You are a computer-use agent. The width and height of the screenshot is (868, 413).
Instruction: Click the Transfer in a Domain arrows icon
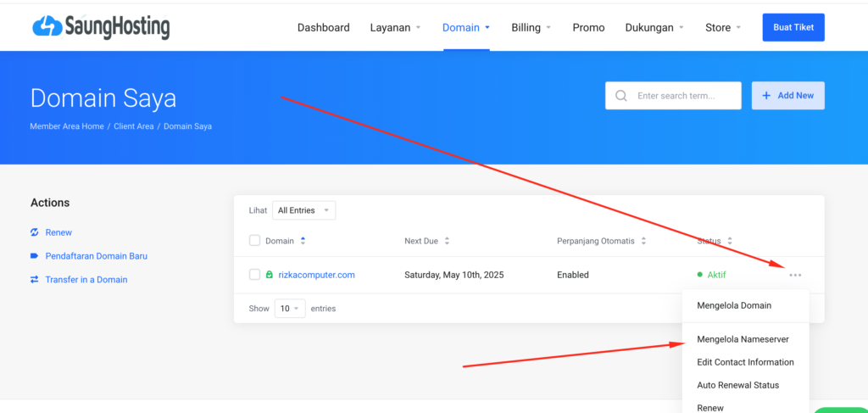[35, 279]
